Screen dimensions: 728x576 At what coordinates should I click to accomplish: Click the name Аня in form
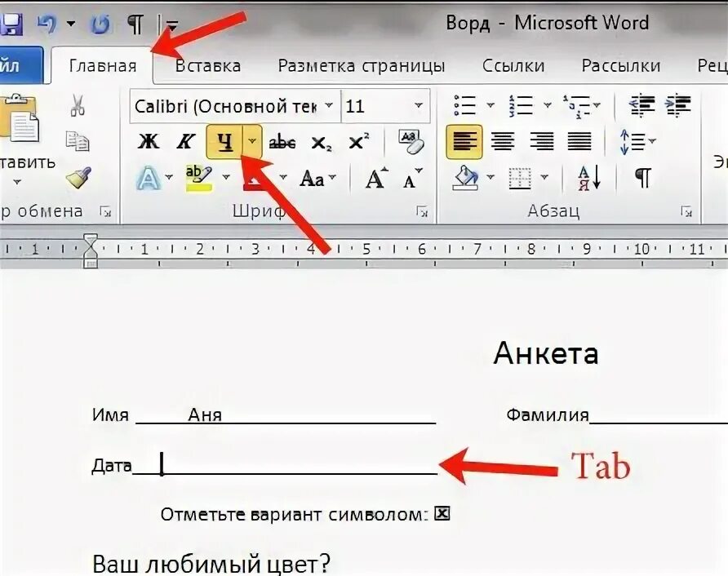click(x=205, y=414)
